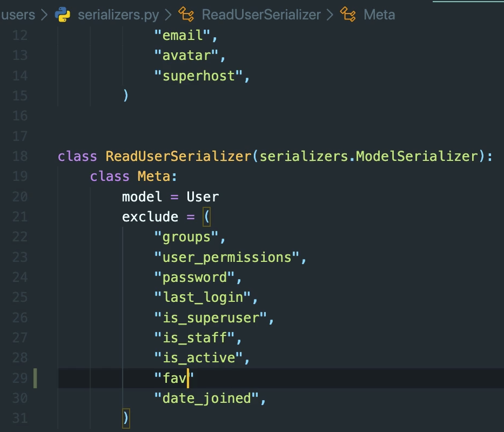Select the ReadUserSerializer breadcrumb item
This screenshot has height=432, width=504.
(x=261, y=15)
